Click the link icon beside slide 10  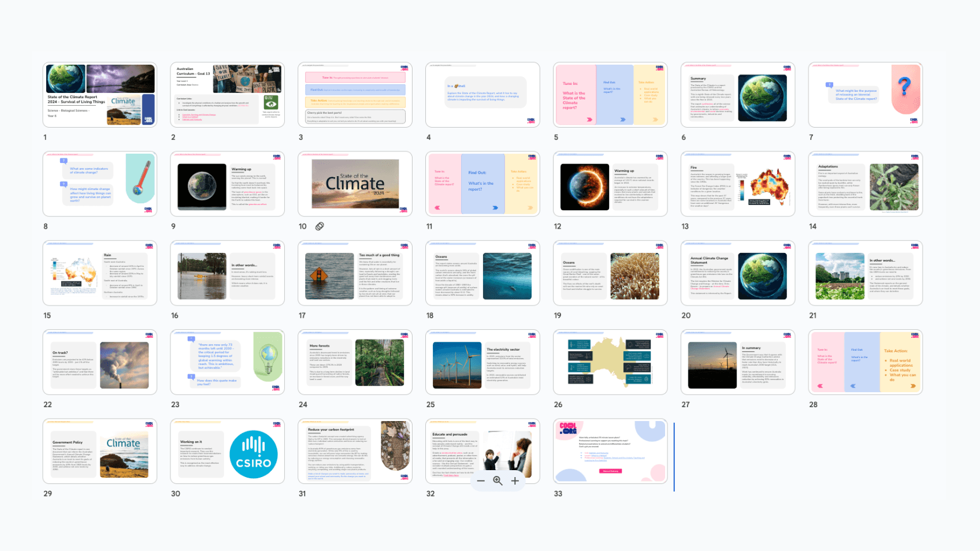(x=320, y=226)
